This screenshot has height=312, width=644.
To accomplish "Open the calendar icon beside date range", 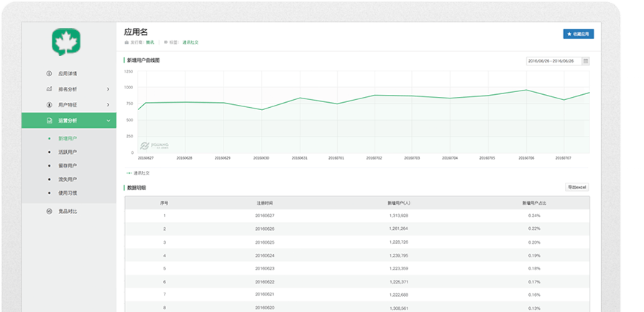I will 586,61.
